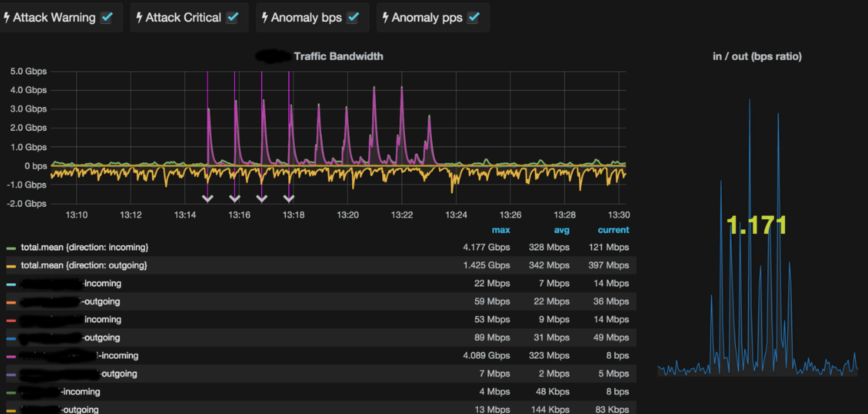Sort legend by max column
Image resolution: width=868 pixels, height=414 pixels.
[501, 230]
